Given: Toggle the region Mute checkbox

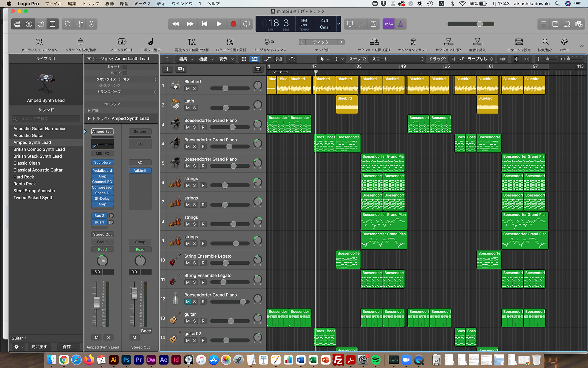Looking at the screenshot, I should click(125, 67).
